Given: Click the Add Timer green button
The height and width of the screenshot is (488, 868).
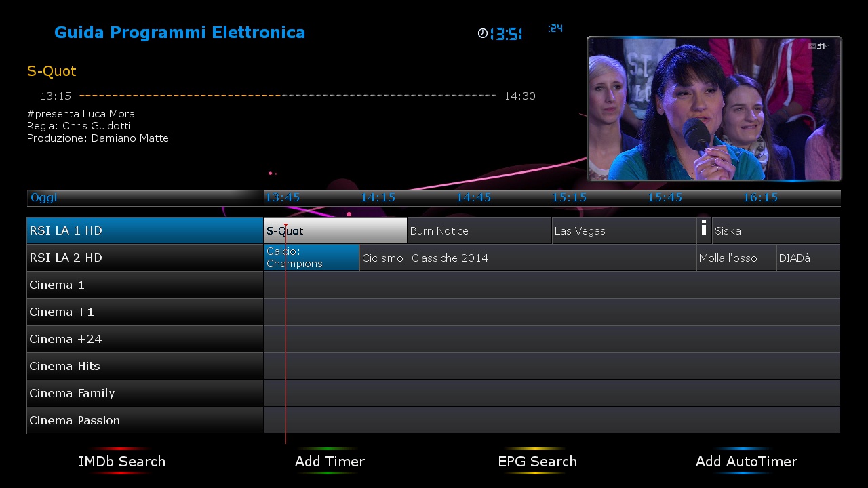Looking at the screenshot, I should [330, 462].
